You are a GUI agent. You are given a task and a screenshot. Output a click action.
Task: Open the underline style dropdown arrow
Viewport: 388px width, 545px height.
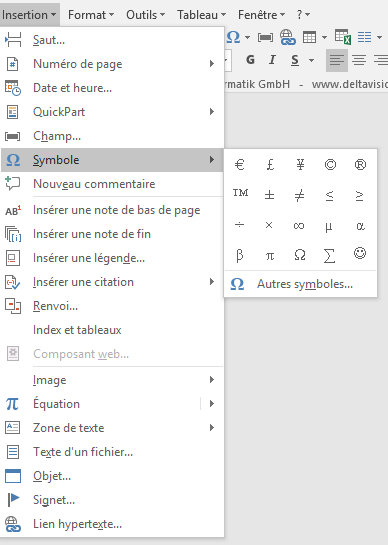click(x=312, y=60)
